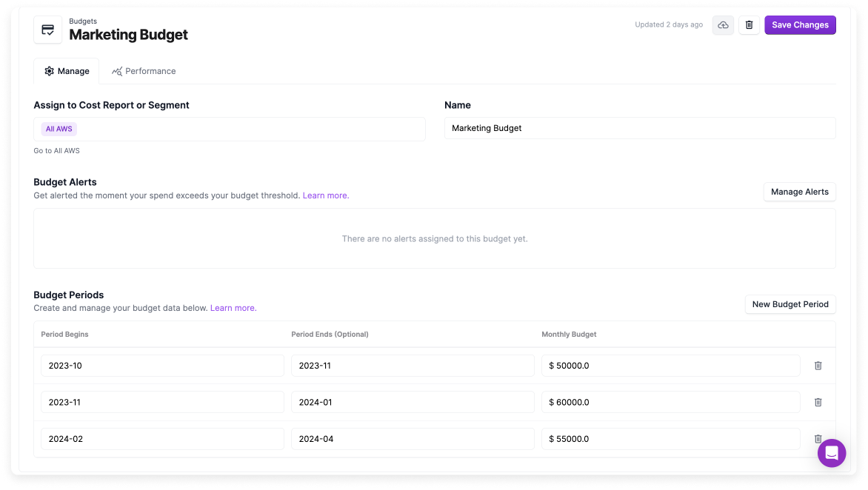Edit period begins field 2023-10
The width and height of the screenshot is (868, 490).
click(162, 366)
